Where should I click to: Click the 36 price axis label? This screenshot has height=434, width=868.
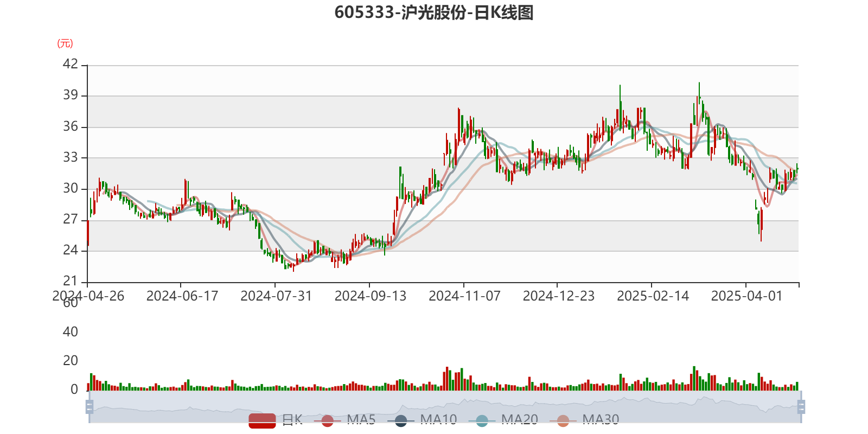(x=71, y=126)
